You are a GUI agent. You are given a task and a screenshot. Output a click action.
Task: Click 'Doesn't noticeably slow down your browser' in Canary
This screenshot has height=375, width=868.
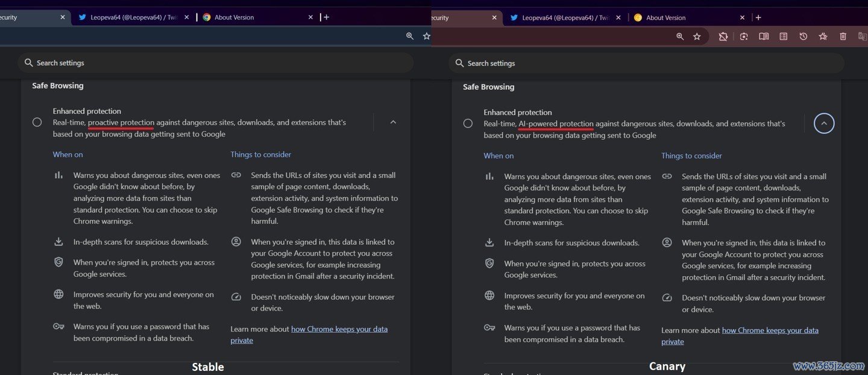(753, 298)
